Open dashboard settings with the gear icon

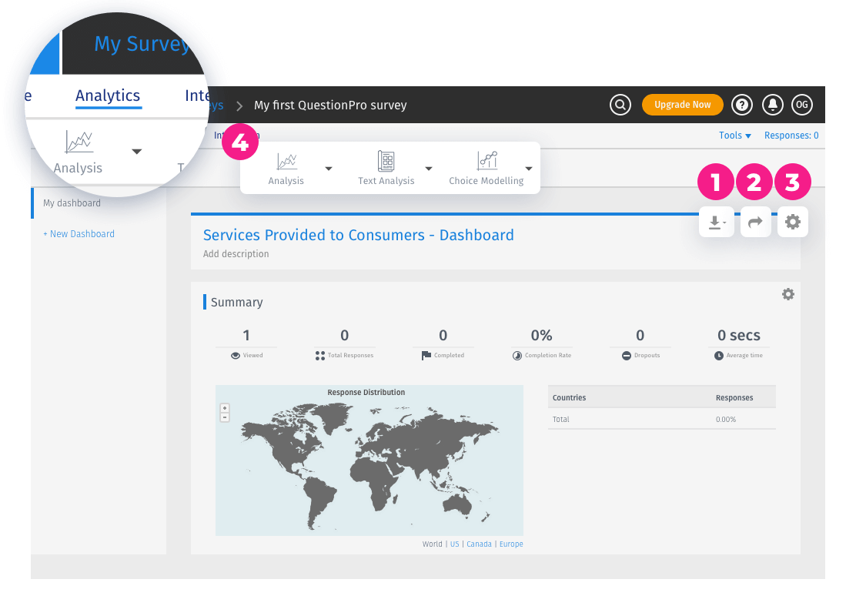(x=792, y=221)
